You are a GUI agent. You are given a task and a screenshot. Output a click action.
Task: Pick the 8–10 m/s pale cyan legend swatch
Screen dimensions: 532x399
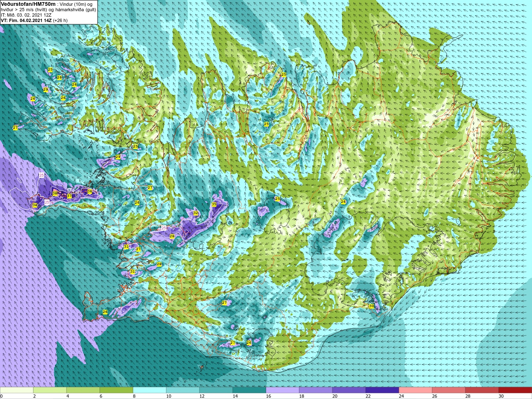150,390
